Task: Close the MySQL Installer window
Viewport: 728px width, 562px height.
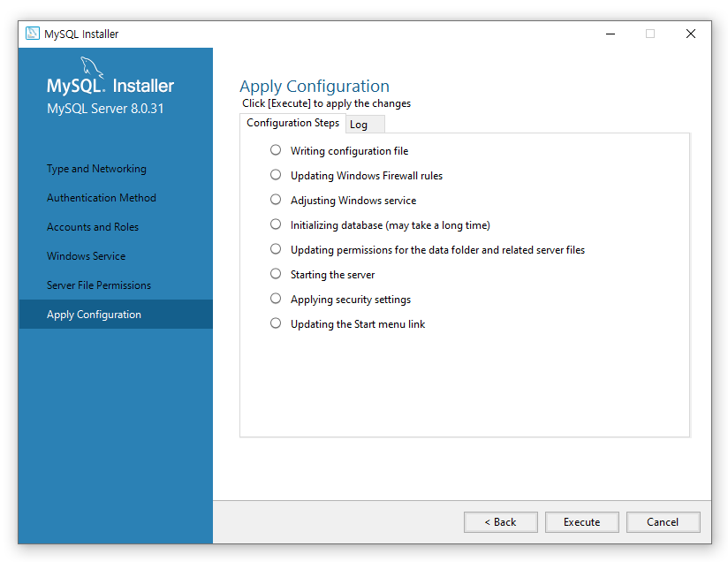Action: (691, 34)
